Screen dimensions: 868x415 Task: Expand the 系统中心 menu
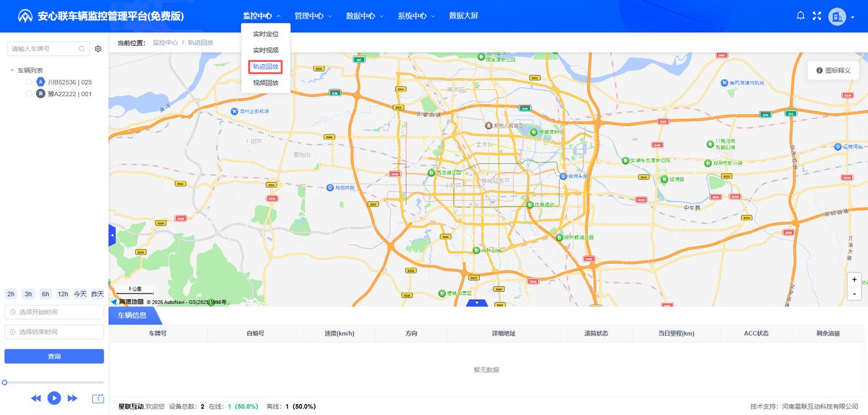(x=416, y=16)
